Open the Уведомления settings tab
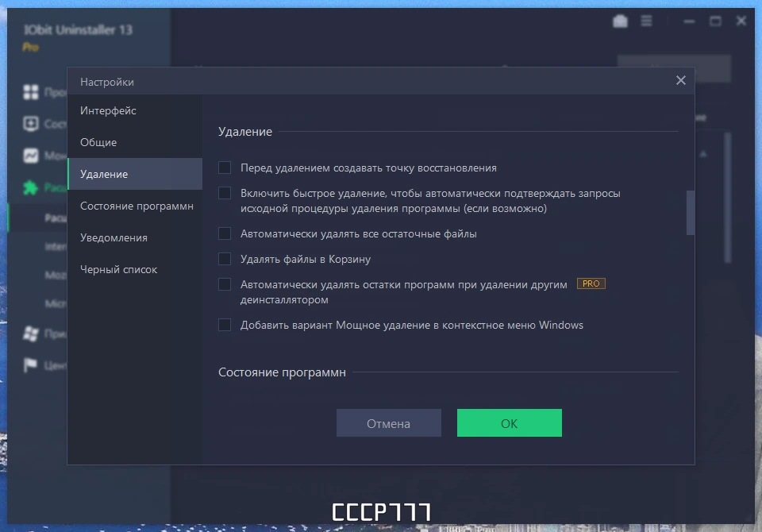Screen dimensions: 762x532 click(135, 237)
